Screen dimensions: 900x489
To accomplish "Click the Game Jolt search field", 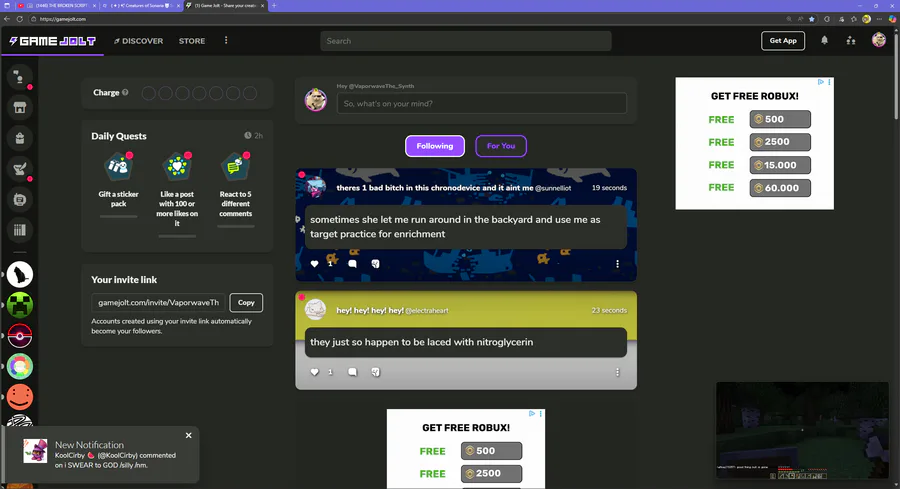I will pos(465,41).
